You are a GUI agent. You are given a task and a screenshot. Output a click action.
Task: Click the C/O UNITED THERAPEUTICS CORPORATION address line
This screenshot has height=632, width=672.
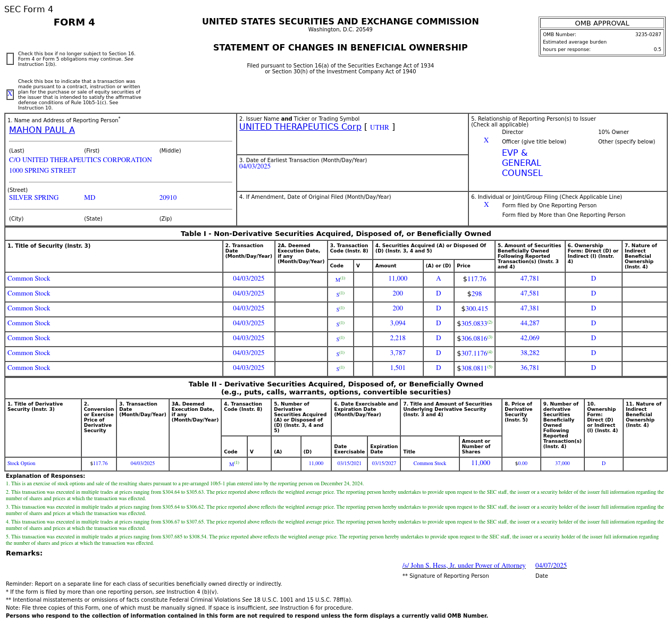pos(80,160)
